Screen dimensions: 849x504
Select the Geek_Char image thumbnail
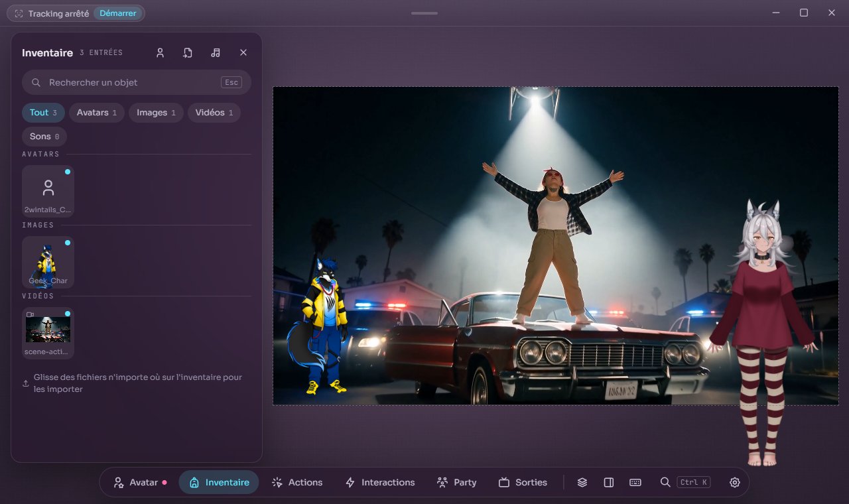[x=48, y=262]
